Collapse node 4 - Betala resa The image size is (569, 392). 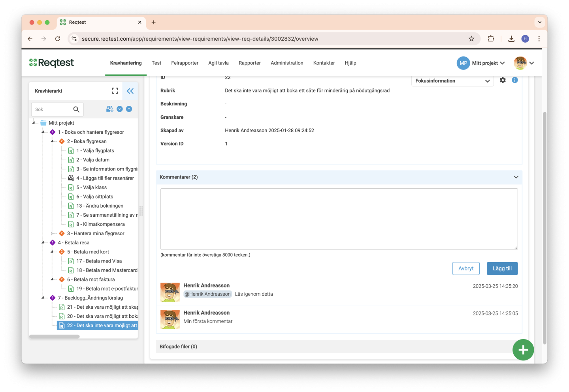[43, 243]
